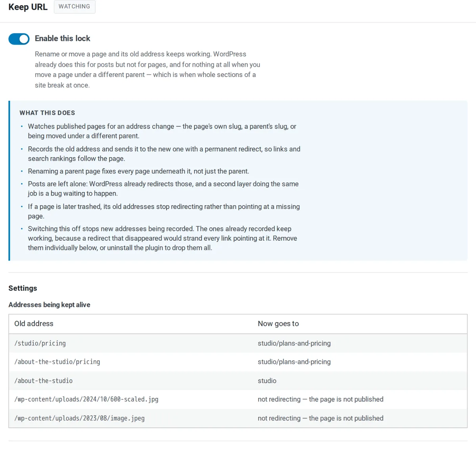This screenshot has width=476, height=449.
Task: Click the WATCHING status badge
Action: 75,6
